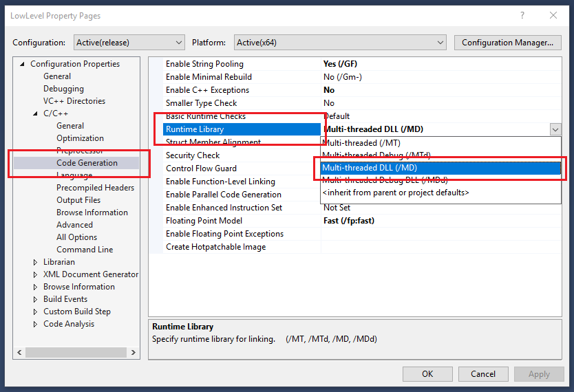Choose Multi-threaded (/MT) from the list
The height and width of the screenshot is (392, 574).
(359, 143)
